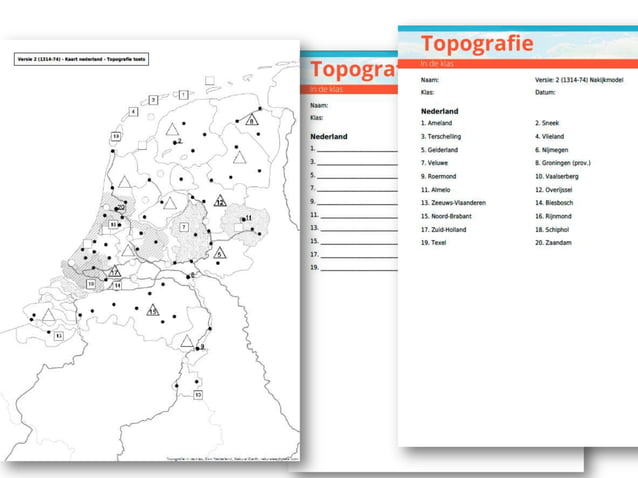Screen dimensions: 638x478
Task: Click the 'Naam:' label on the middle worksheet
Action: 319,105
